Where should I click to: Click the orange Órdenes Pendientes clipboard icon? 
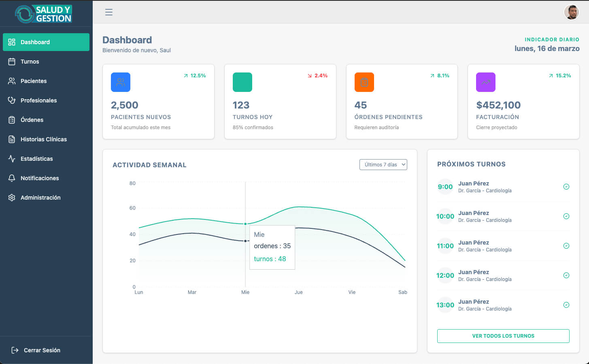(x=364, y=82)
